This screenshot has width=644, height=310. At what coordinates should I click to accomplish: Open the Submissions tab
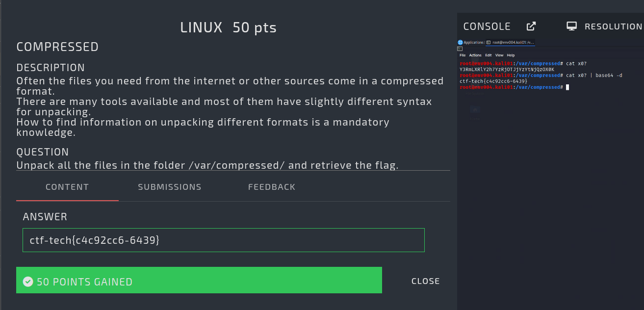[x=170, y=187]
